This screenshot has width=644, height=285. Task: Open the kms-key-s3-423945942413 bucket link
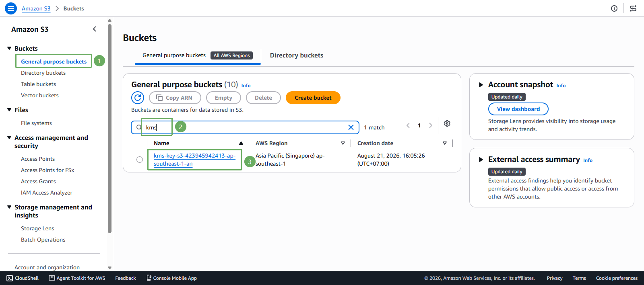coord(194,160)
